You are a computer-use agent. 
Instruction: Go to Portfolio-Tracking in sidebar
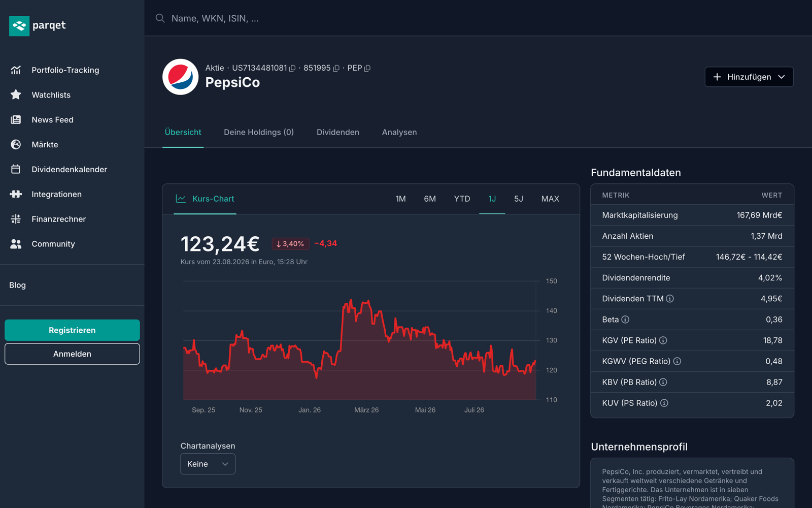click(x=65, y=70)
